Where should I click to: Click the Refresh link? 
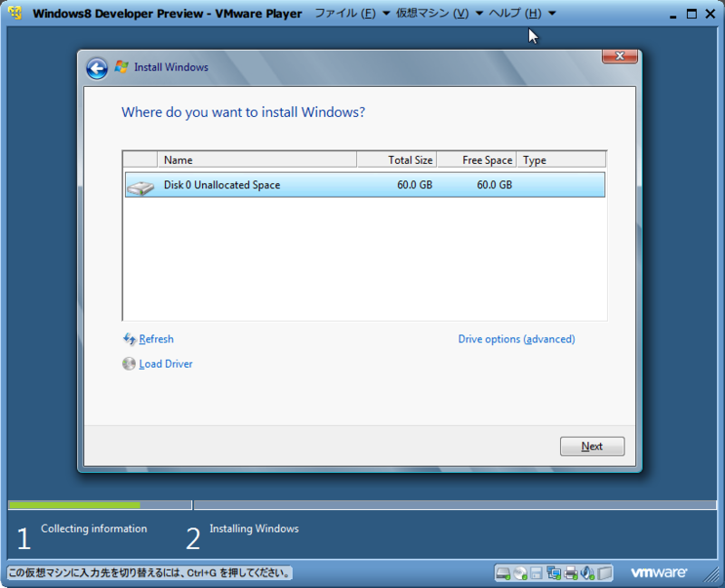[156, 339]
